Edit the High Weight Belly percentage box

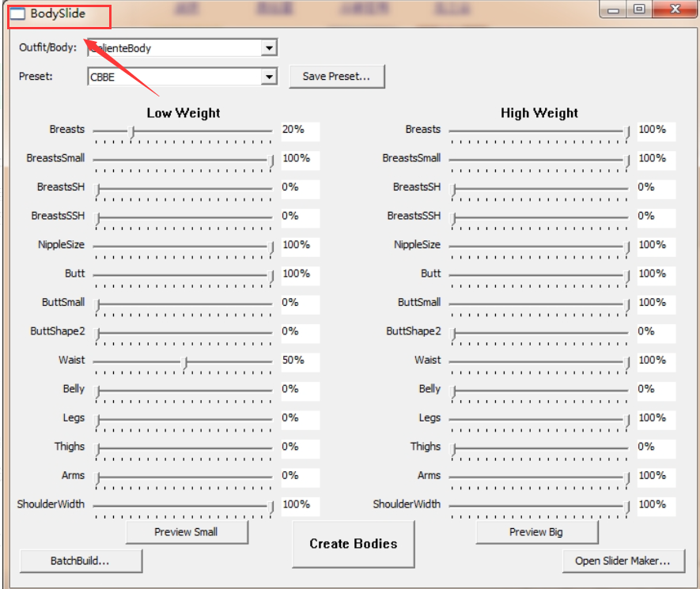coord(656,391)
